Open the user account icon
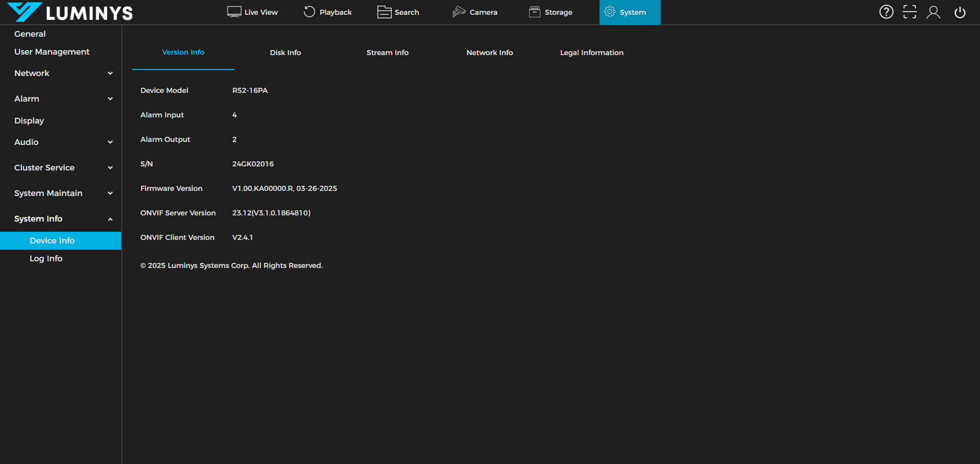This screenshot has height=464, width=980. 933,12
